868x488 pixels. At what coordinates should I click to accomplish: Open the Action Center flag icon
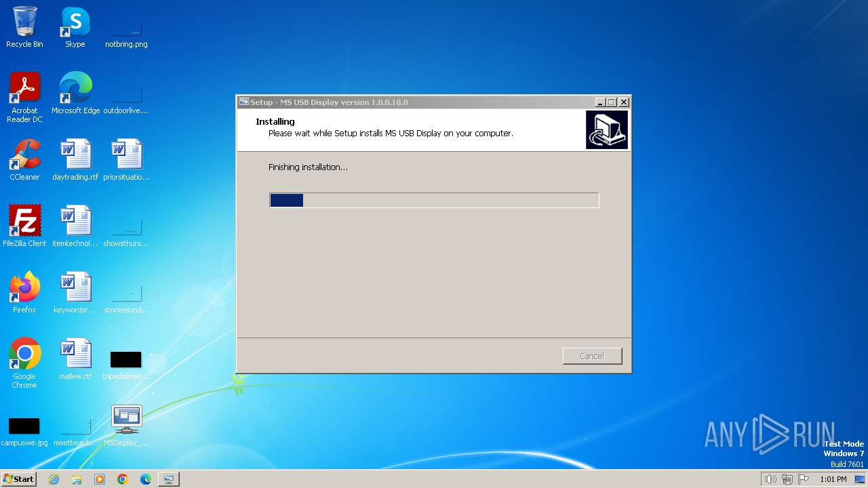point(804,479)
